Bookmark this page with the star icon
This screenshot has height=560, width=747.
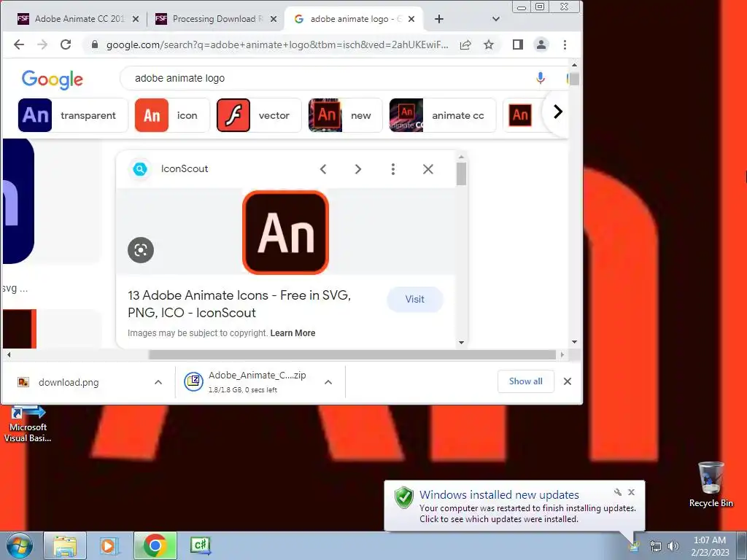(489, 44)
